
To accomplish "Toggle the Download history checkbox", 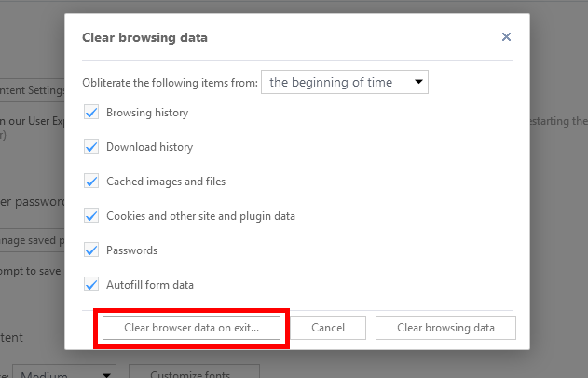I will pyautogui.click(x=91, y=147).
